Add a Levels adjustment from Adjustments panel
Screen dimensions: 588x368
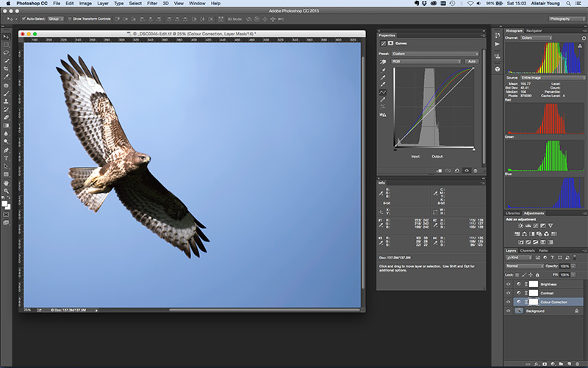coord(528,226)
